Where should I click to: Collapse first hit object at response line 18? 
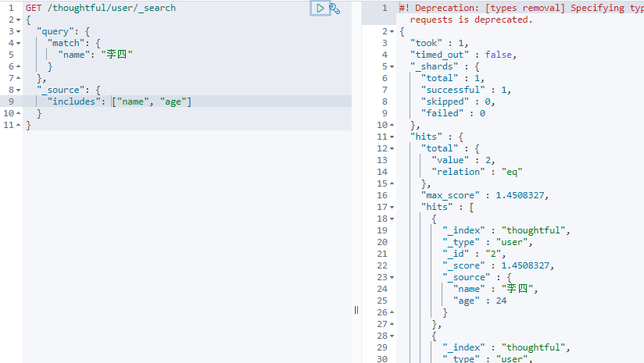[x=392, y=219]
